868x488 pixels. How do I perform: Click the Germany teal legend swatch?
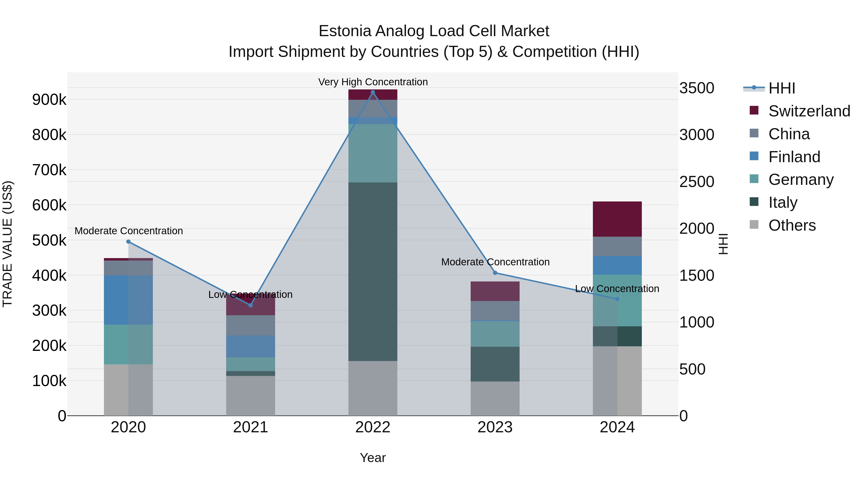coord(754,179)
